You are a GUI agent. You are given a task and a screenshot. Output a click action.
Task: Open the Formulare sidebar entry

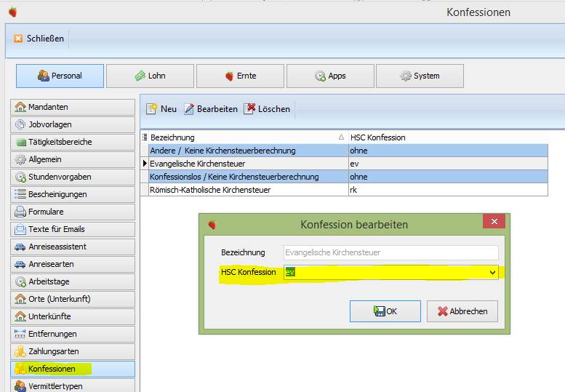[x=73, y=212]
